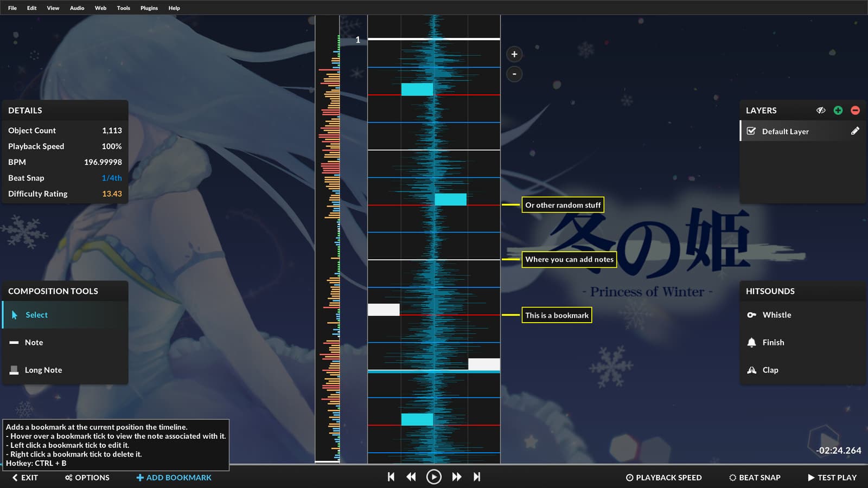The height and width of the screenshot is (488, 868).
Task: Add a new layer with green plus icon
Action: [838, 110]
